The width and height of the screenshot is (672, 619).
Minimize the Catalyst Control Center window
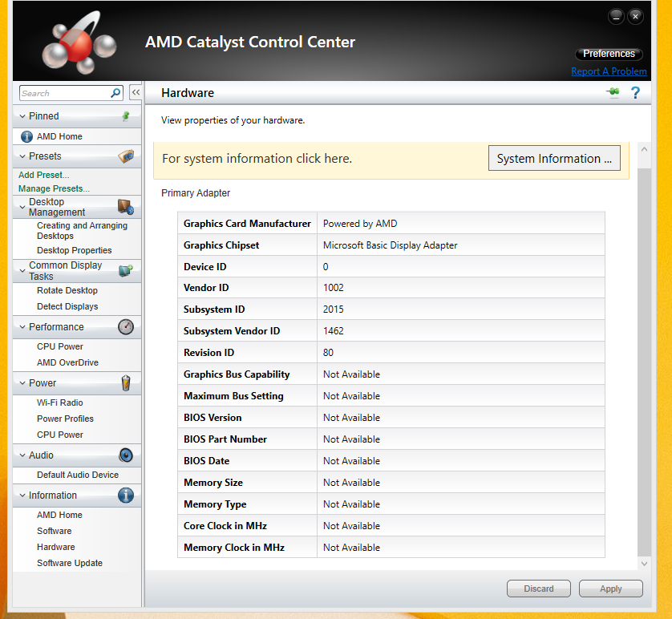(616, 17)
